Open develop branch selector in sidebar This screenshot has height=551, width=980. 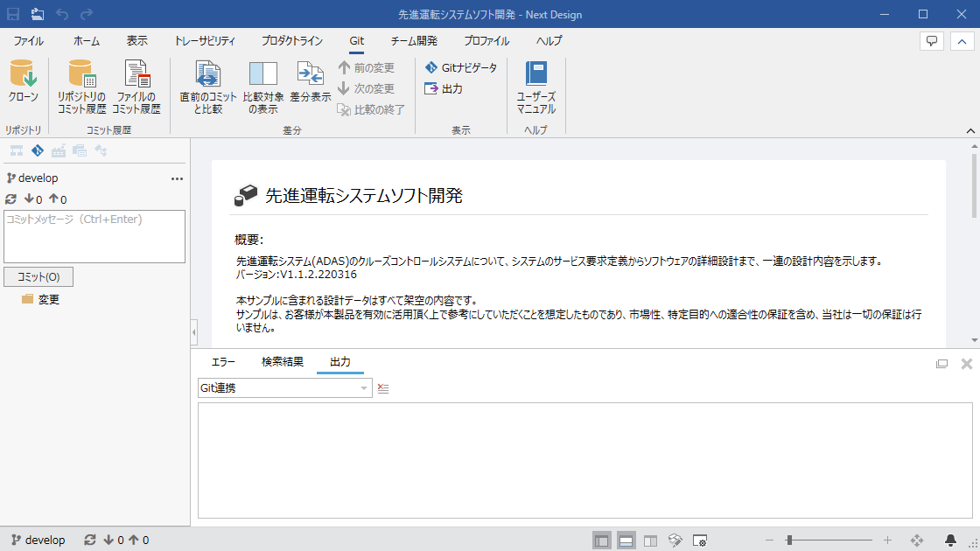[x=32, y=178]
